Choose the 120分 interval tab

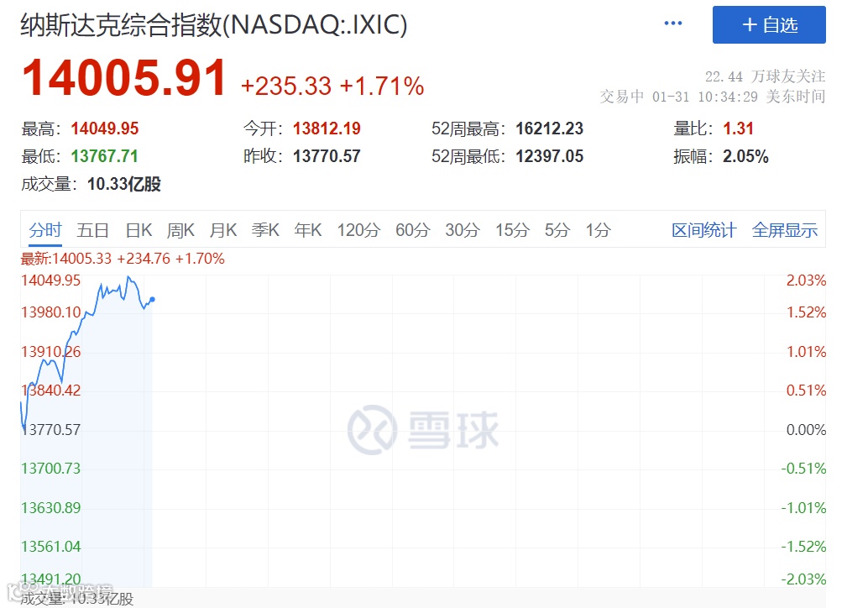click(358, 230)
